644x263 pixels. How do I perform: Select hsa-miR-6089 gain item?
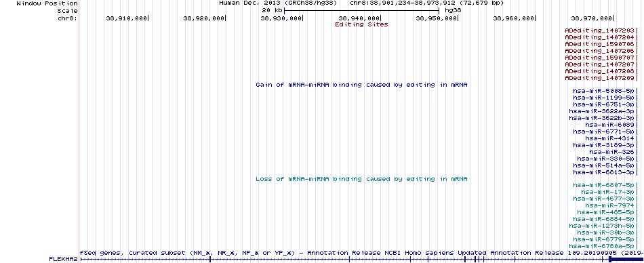click(x=610, y=125)
